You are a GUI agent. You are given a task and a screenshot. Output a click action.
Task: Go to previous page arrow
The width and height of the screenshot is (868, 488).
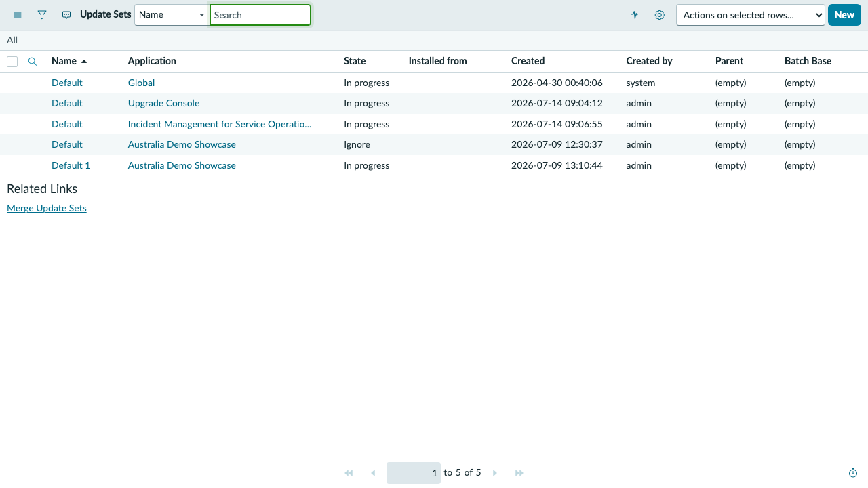coord(373,473)
